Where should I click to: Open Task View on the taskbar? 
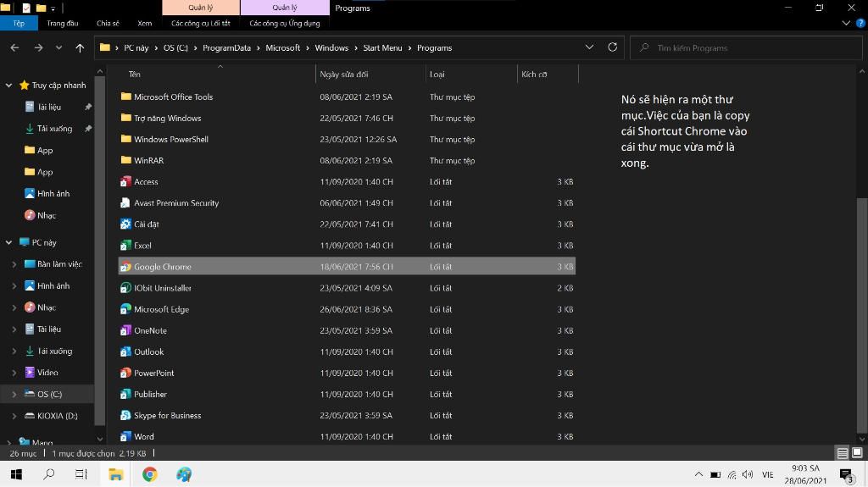(x=81, y=474)
